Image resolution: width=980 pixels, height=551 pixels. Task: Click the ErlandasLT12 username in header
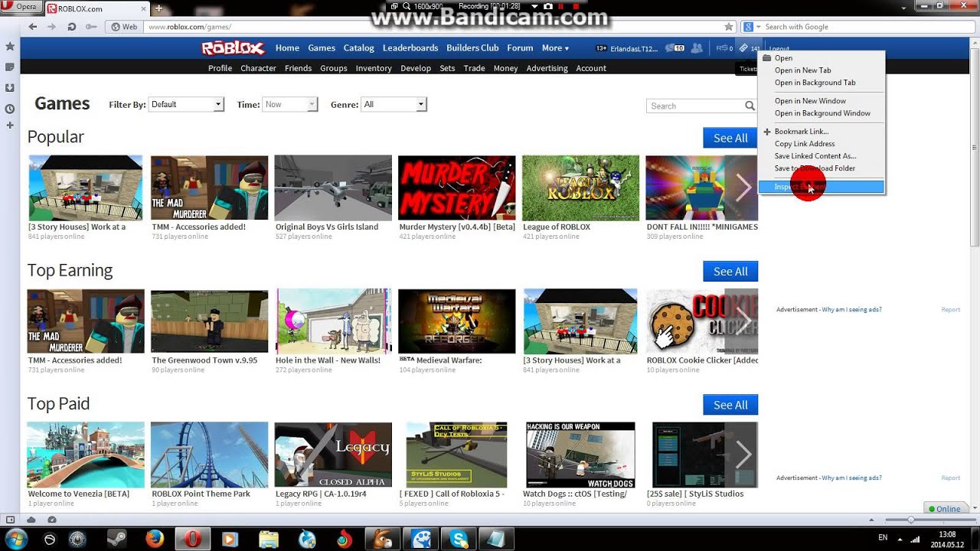click(634, 49)
